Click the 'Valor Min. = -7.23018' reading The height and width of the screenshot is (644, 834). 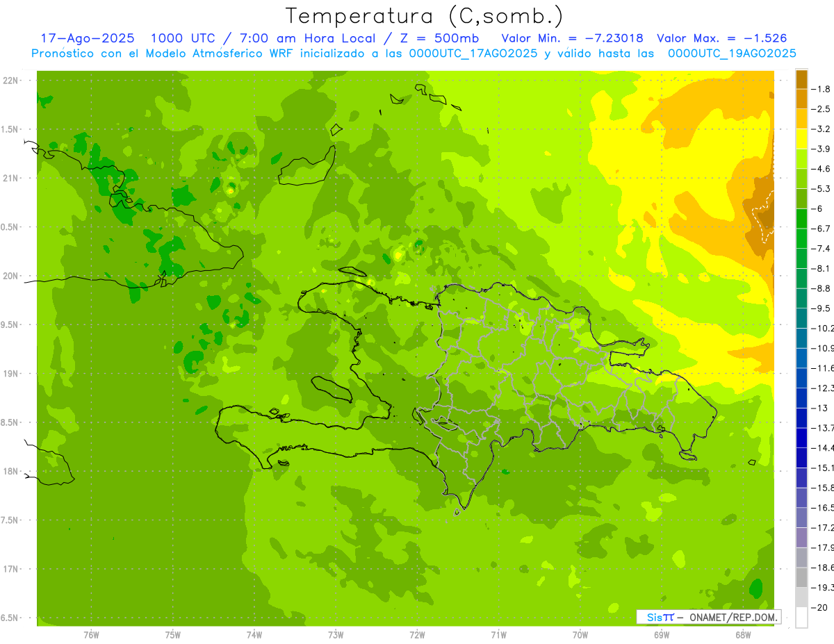click(572, 38)
